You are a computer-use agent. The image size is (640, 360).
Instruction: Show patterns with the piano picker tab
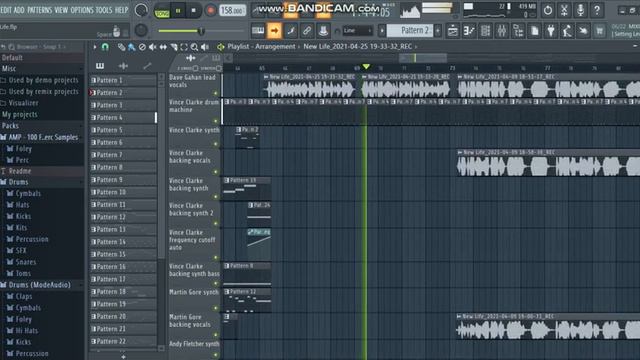click(100, 66)
